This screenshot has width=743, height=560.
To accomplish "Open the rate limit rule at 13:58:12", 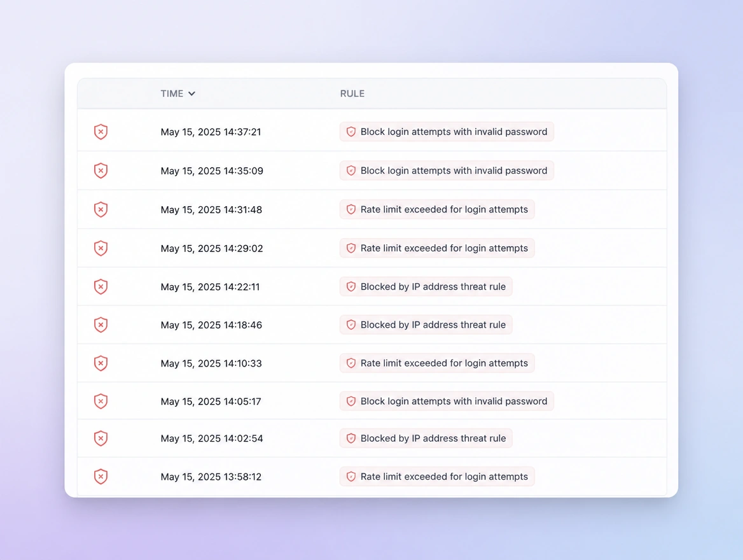I will click(x=437, y=477).
